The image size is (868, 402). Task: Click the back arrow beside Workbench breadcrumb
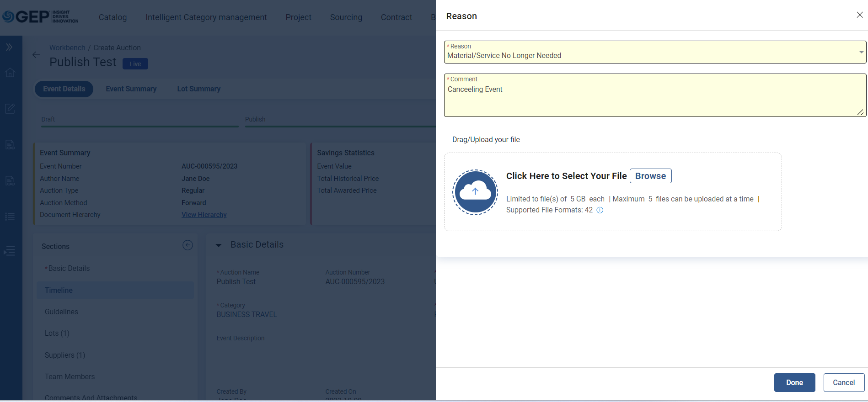point(36,55)
